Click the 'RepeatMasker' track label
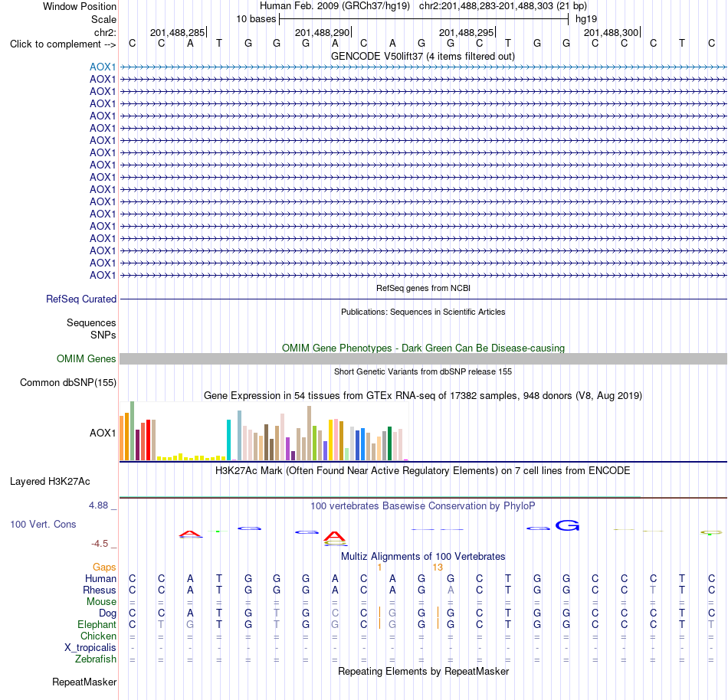 click(84, 682)
